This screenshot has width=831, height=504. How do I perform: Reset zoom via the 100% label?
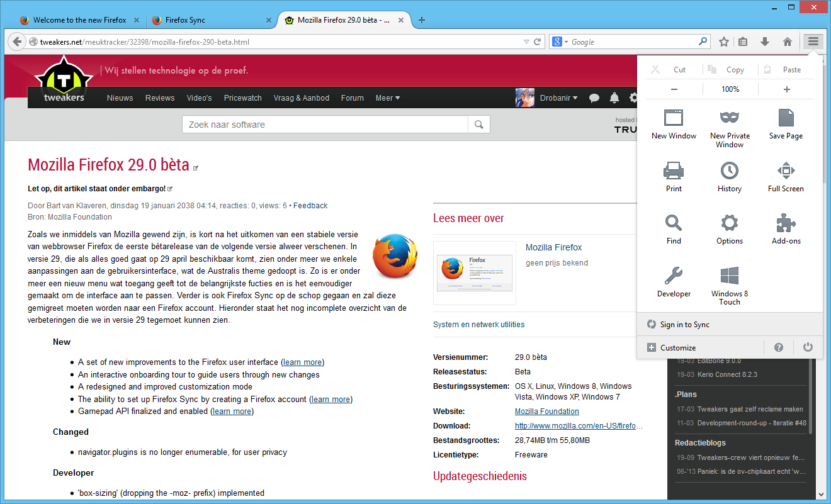point(730,89)
